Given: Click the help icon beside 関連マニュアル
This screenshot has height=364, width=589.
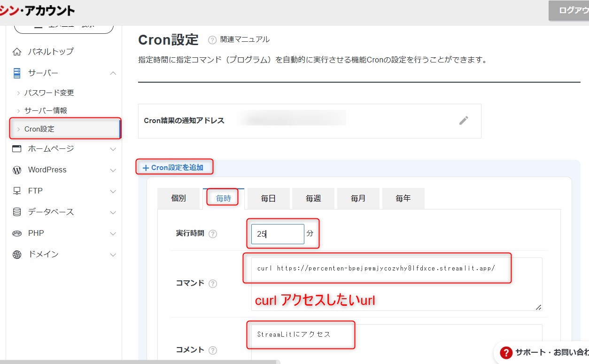Looking at the screenshot, I should (212, 40).
